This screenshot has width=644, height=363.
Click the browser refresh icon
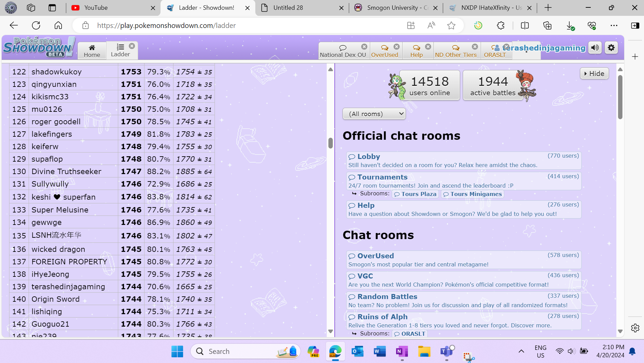[36, 25]
